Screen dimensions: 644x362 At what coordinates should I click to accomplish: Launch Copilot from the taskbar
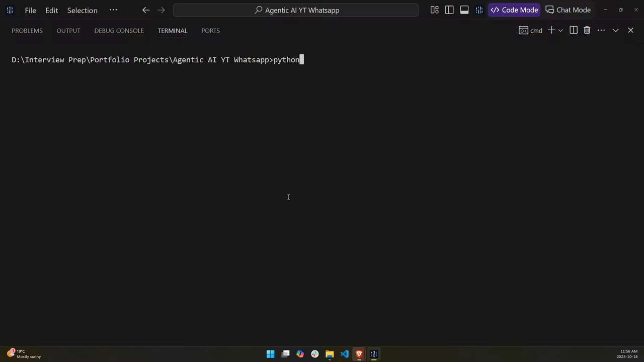pos(300,354)
